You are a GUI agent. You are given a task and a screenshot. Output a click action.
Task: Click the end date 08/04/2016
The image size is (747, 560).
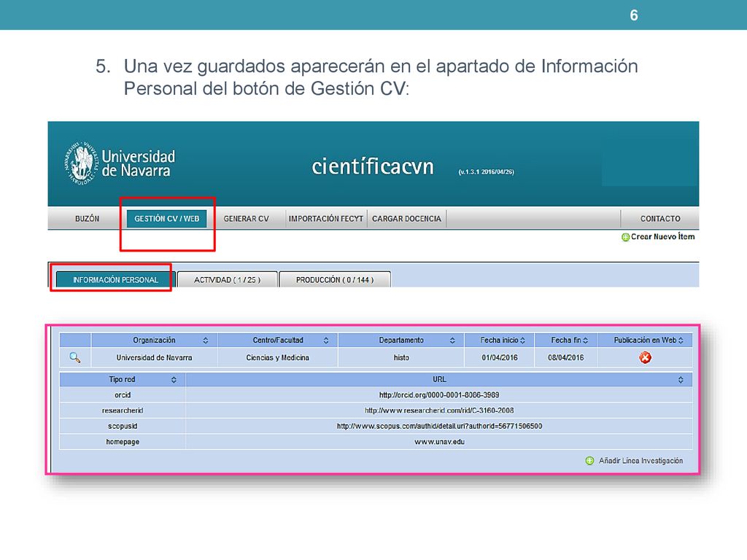coord(565,357)
